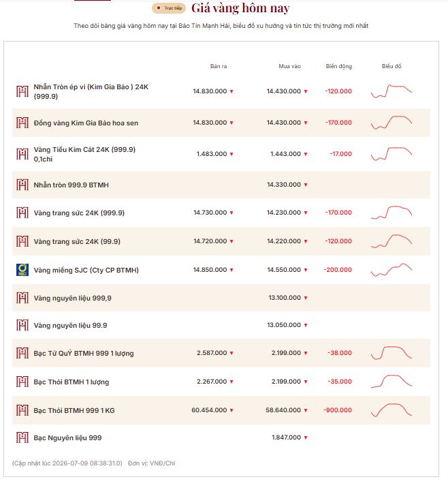Click the SJC logo icon beside Vàng miếng SJC
The height and width of the screenshot is (492, 448).
click(22, 270)
